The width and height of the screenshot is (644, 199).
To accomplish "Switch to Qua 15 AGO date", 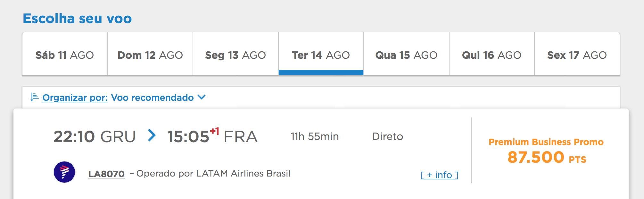I will tap(406, 54).
